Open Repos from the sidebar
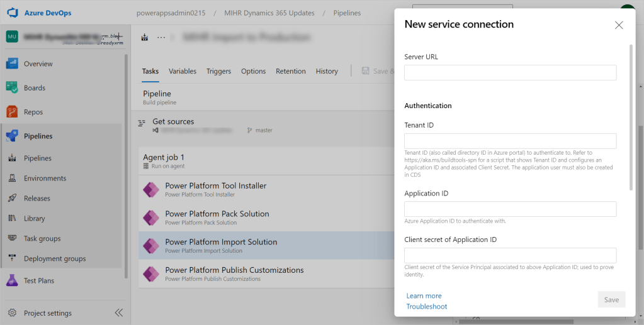The width and height of the screenshot is (644, 325). tap(33, 112)
